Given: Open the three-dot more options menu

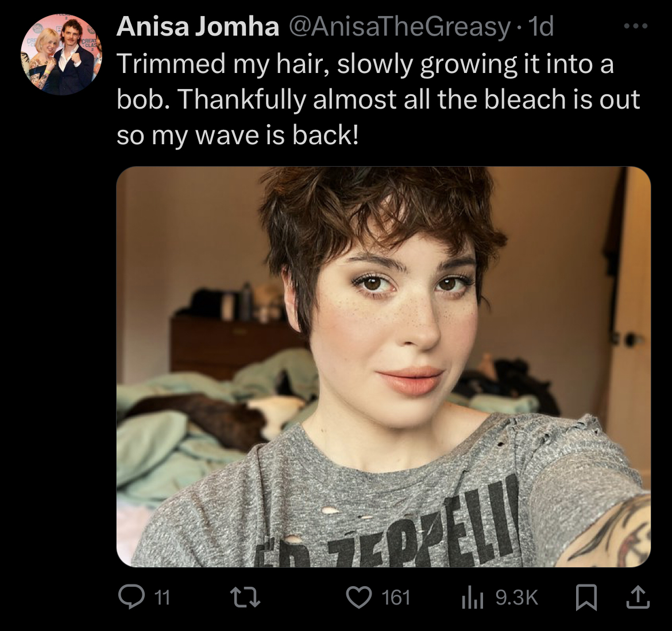Looking at the screenshot, I should [x=636, y=26].
